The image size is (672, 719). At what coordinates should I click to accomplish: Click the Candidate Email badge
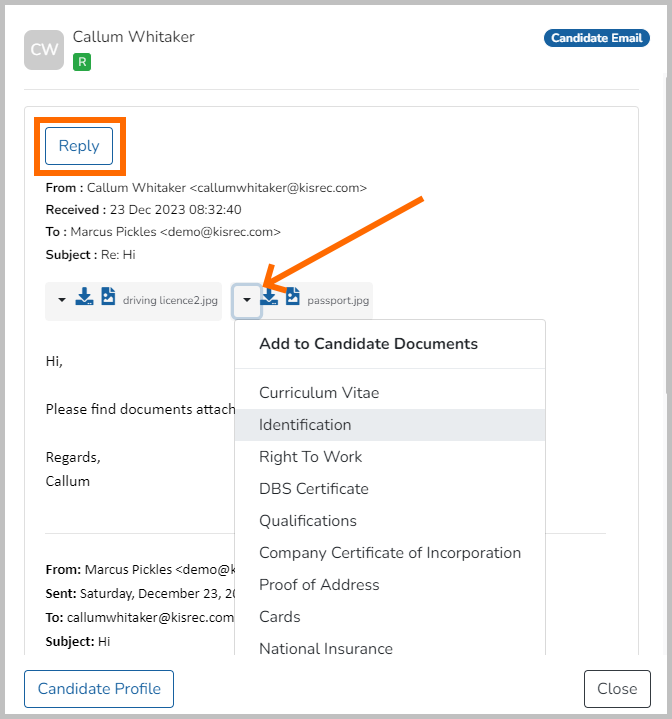tap(596, 38)
